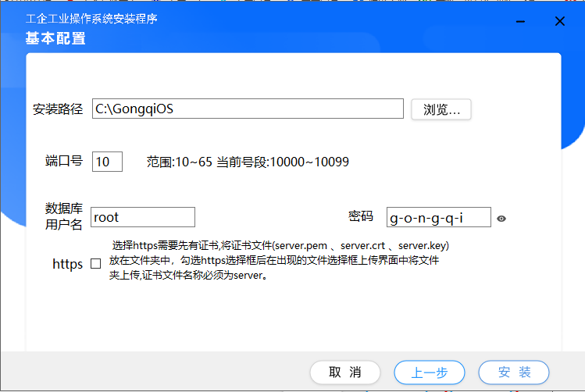Go back with the 上一步 button
The width and height of the screenshot is (585, 392).
pos(430,372)
